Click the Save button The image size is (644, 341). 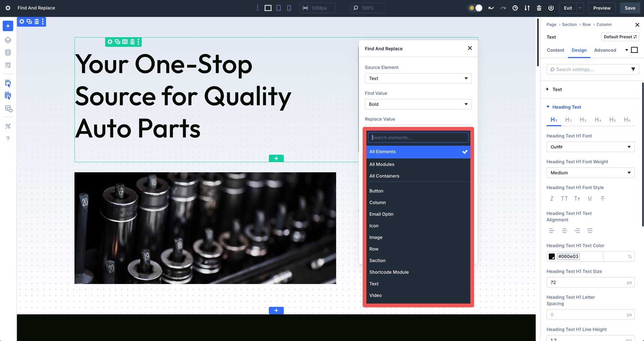coord(630,8)
